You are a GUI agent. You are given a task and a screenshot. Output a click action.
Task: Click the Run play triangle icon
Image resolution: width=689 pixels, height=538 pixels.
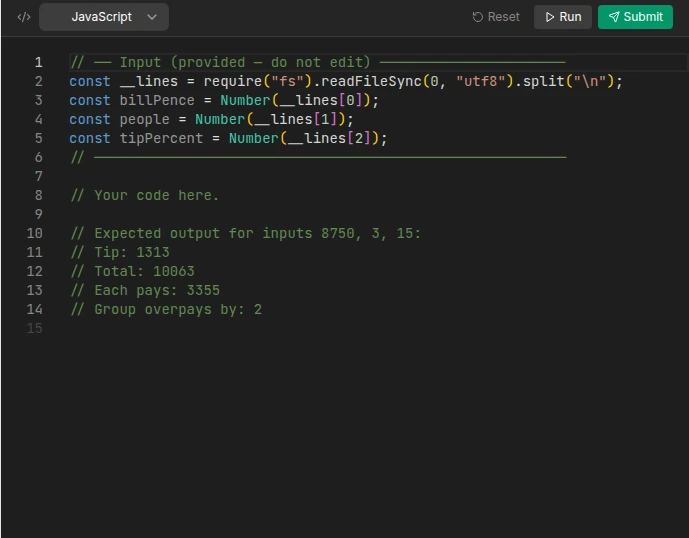[550, 17]
